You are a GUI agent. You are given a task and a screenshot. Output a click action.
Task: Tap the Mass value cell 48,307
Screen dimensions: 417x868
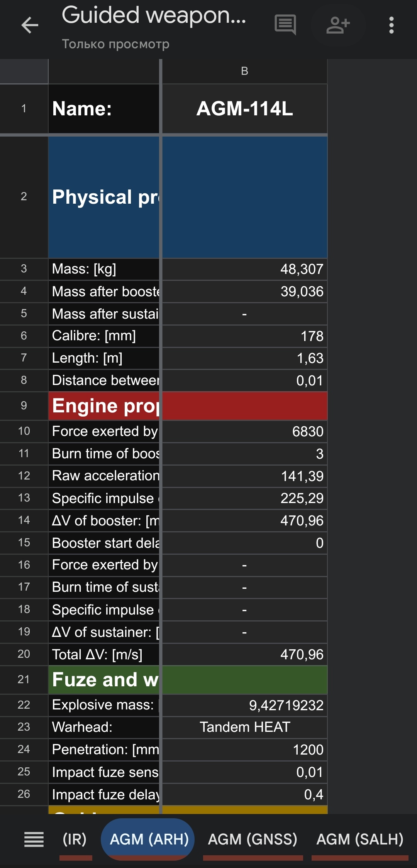(244, 269)
